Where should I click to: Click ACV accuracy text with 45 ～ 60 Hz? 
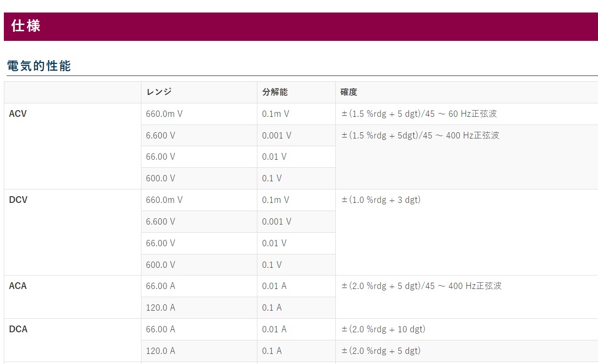point(419,114)
